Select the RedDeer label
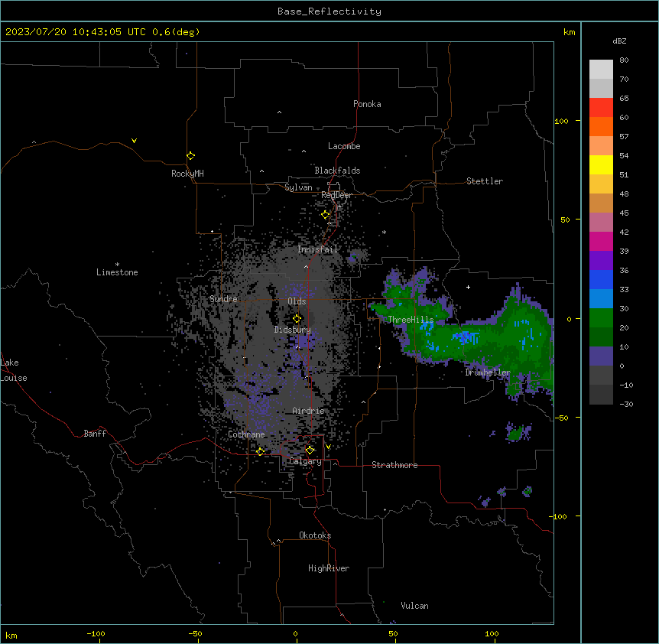 (336, 195)
